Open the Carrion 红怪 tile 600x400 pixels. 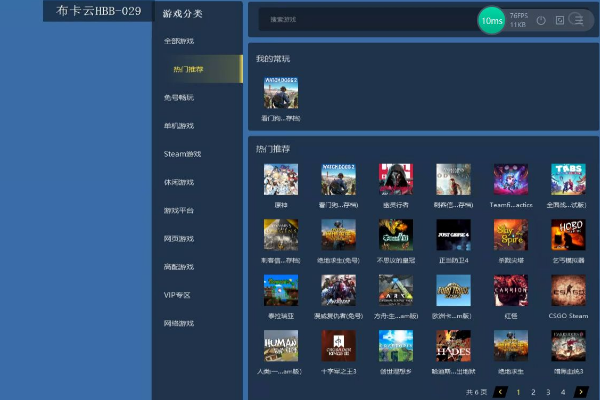click(x=511, y=290)
